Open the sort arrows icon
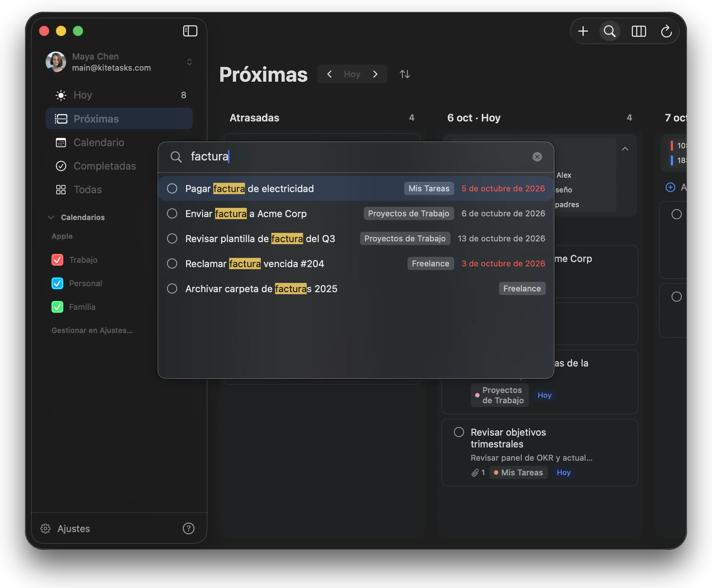The image size is (712, 588). coord(405,74)
